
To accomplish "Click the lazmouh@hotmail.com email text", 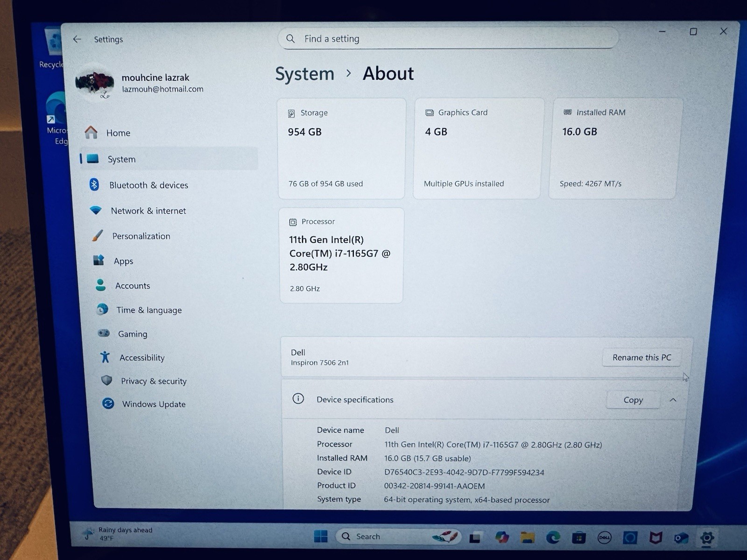I will click(162, 89).
